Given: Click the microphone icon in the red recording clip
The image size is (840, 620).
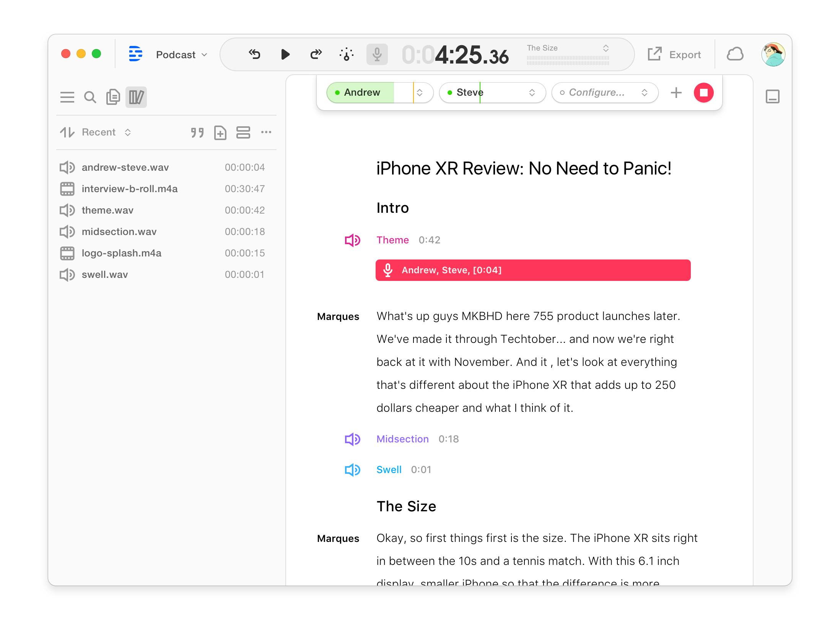Looking at the screenshot, I should [388, 270].
